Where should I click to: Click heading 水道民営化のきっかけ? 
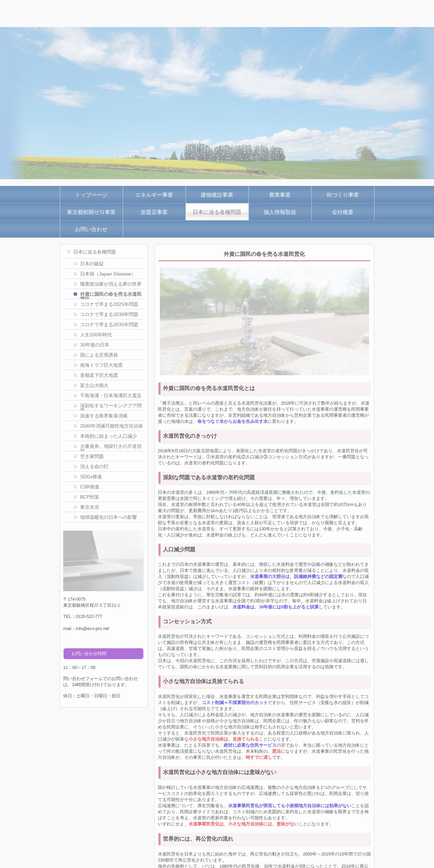[190, 436]
